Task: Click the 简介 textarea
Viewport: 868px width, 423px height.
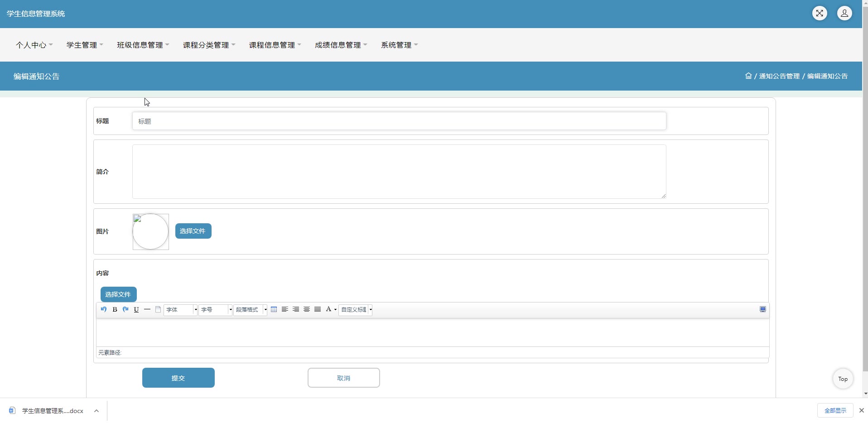Action: pyautogui.click(x=399, y=172)
